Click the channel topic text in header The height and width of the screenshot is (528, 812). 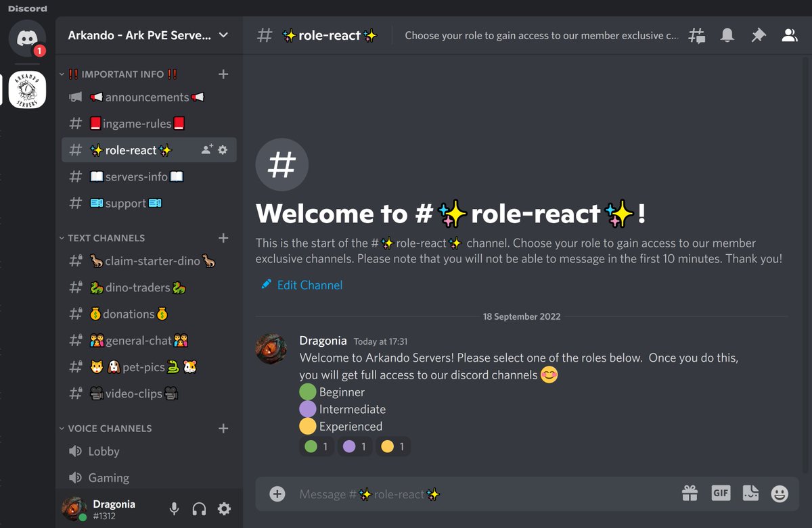coord(541,36)
